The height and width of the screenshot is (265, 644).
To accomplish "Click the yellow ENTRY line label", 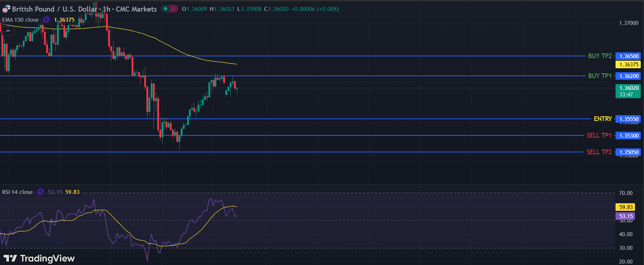I will pos(603,119).
